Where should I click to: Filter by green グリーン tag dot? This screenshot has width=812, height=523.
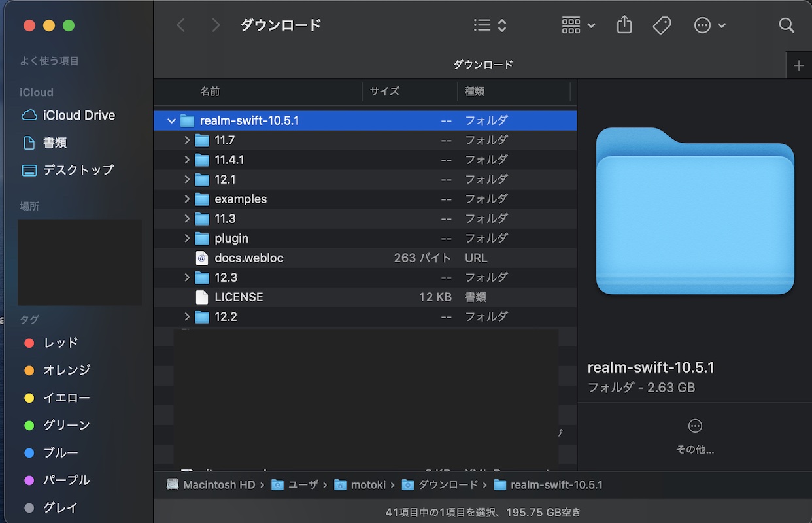point(29,425)
